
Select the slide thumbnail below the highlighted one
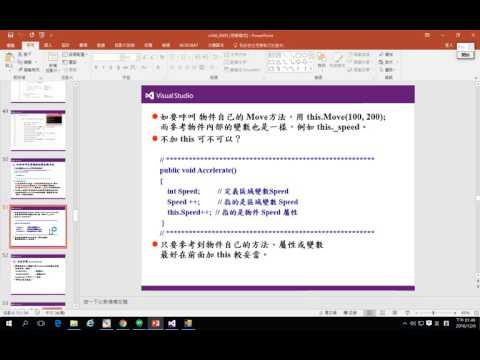(x=38, y=274)
